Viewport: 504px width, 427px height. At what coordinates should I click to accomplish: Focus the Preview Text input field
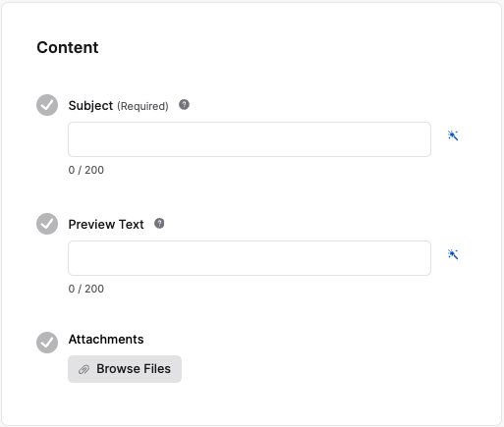tap(250, 258)
